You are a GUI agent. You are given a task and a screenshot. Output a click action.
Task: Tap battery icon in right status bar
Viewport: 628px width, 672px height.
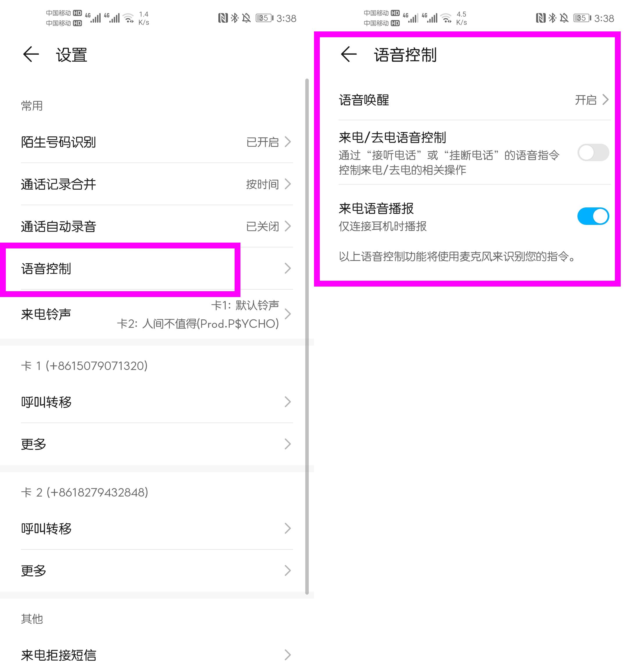coord(582,18)
